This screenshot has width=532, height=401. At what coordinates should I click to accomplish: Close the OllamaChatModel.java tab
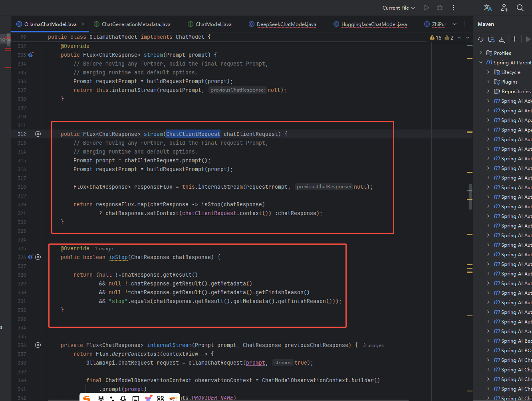[x=83, y=24]
